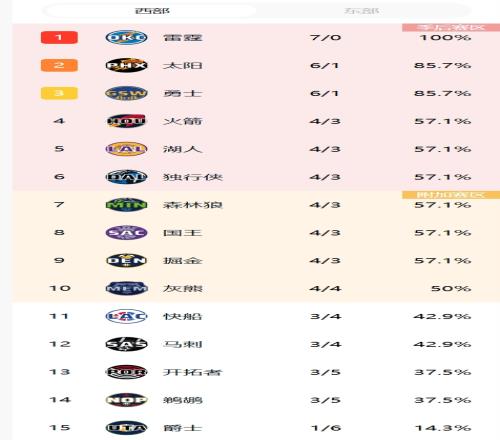Open the DAL 独行侠 team logo
The image size is (500, 440).
click(126, 177)
